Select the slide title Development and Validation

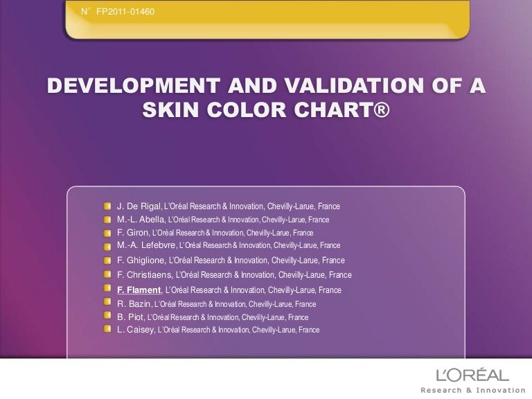point(265,88)
